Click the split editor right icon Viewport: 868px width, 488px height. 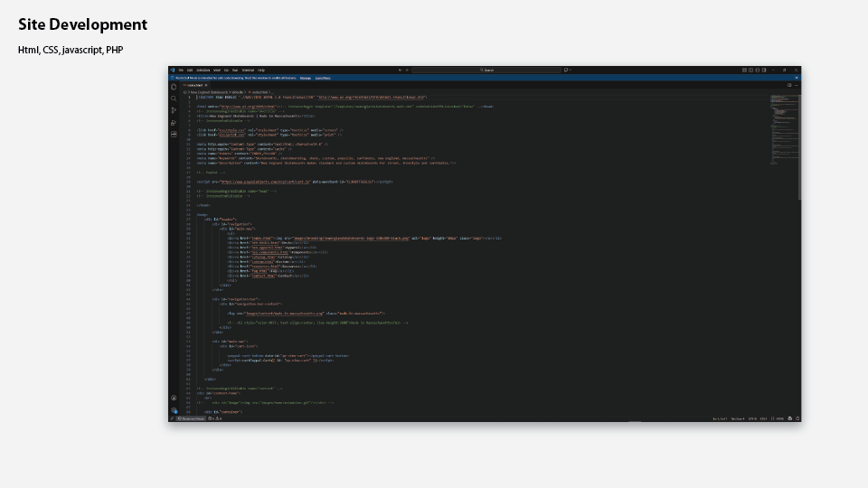click(789, 85)
